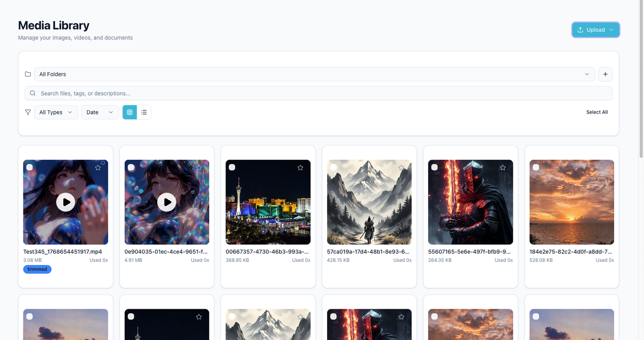Screen dimensions: 644x340
Task: Play the Test345 video
Action: click(x=66, y=202)
